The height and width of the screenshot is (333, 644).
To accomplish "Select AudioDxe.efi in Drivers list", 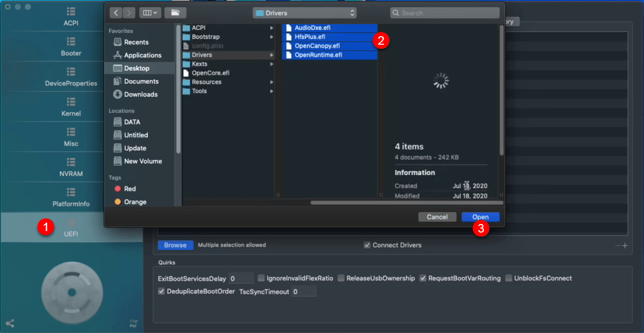I will (330, 28).
